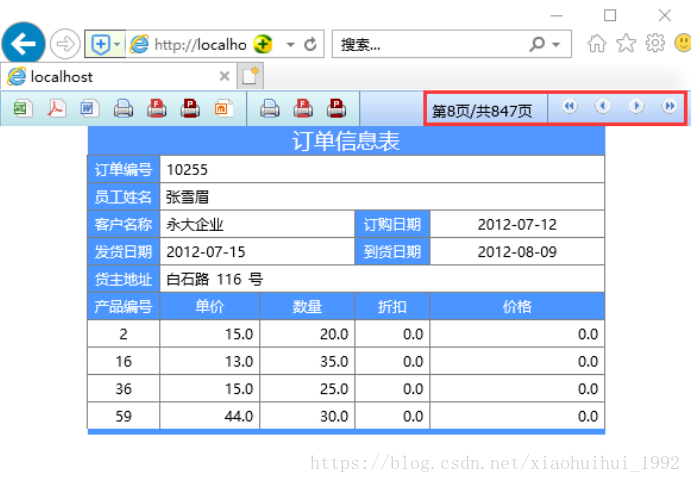Click the 价格 column header
Image resolution: width=691 pixels, height=483 pixels.
517,306
